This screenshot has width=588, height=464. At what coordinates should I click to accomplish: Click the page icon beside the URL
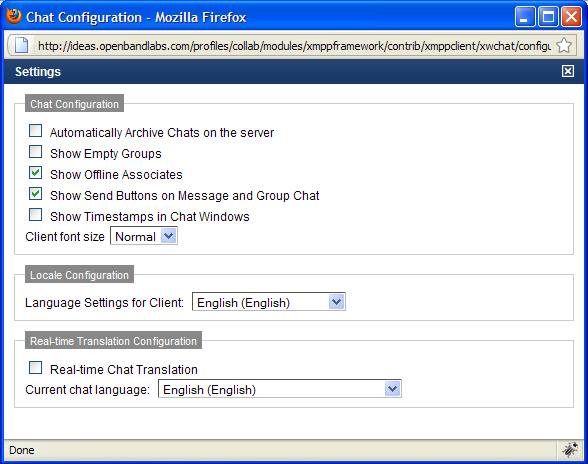pos(21,46)
